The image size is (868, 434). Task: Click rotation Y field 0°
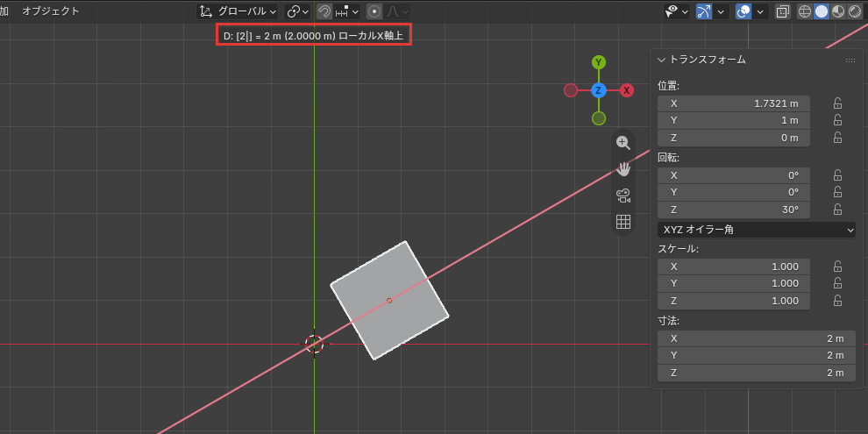point(734,192)
